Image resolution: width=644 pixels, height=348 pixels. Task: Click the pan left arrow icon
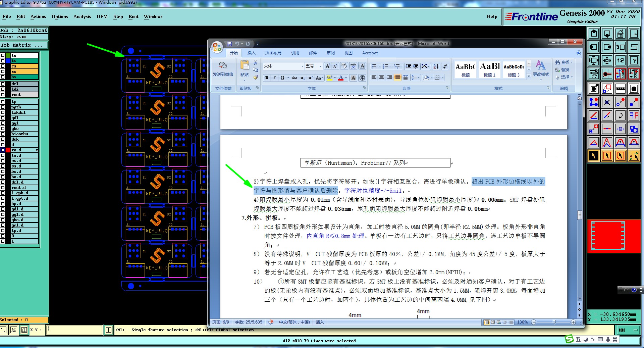(x=594, y=47)
